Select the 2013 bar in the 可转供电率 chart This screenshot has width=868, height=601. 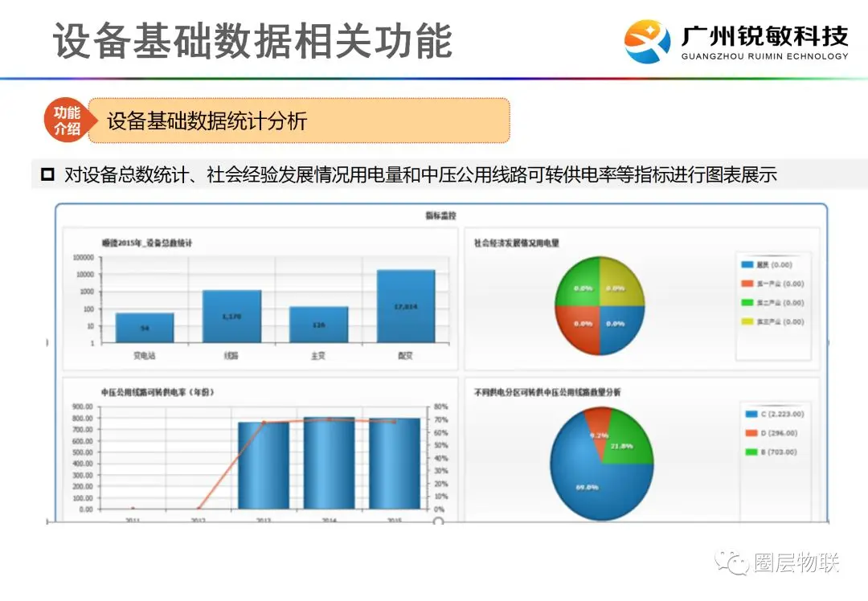(264, 465)
